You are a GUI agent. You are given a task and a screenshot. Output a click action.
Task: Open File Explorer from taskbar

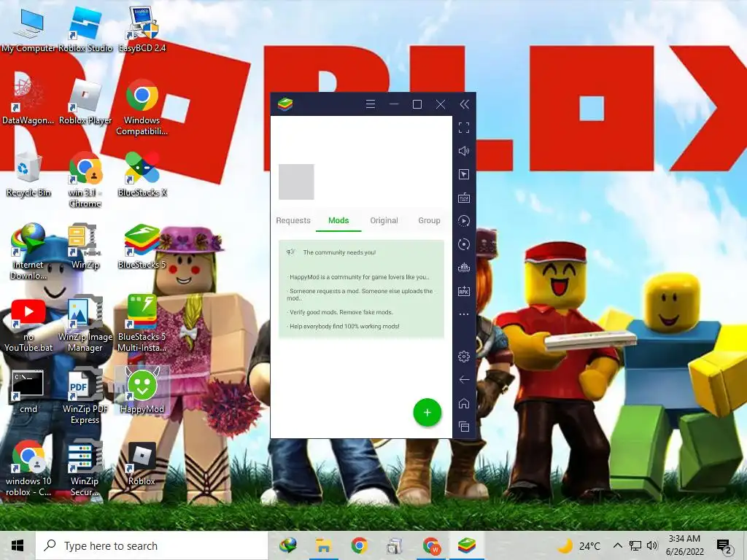[323, 545]
